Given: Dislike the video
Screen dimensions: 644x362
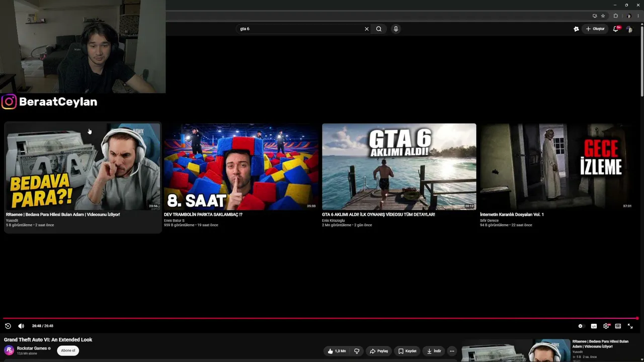Looking at the screenshot, I should (x=357, y=351).
